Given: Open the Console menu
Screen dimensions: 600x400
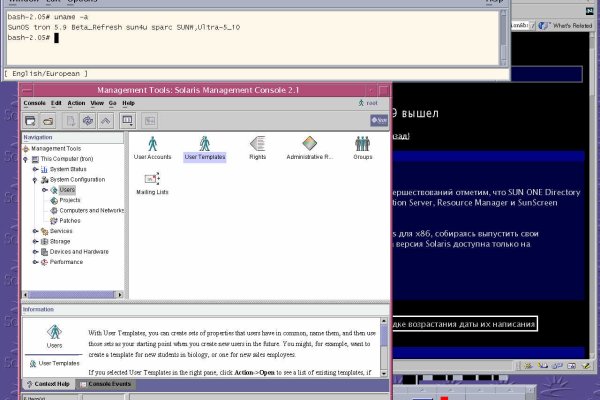Looking at the screenshot, I should tap(34, 103).
